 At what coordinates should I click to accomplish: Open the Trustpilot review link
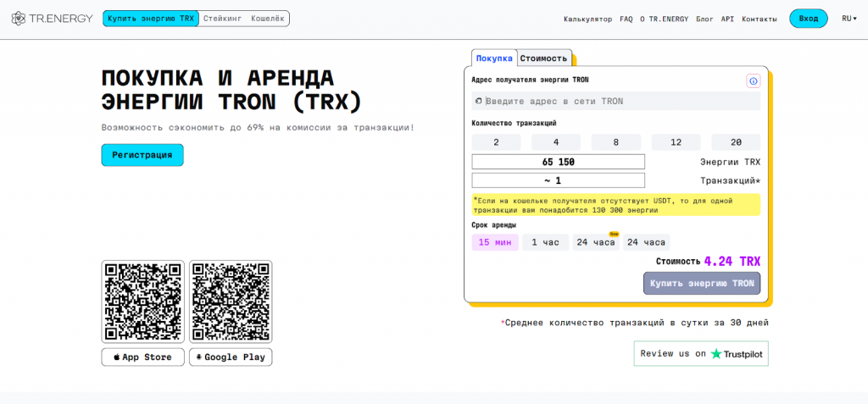[x=701, y=354]
